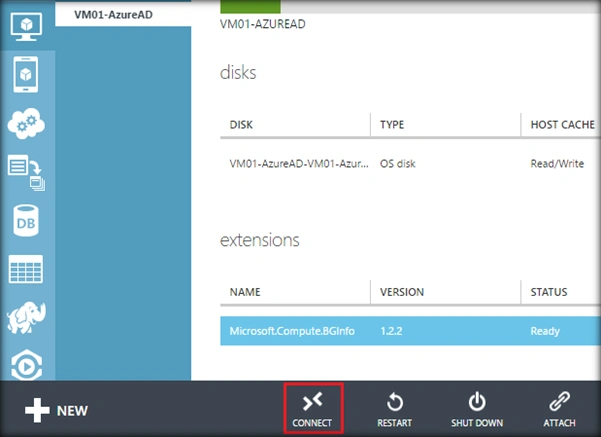The width and height of the screenshot is (601, 437).
Task: Select VM01-AzureAD in the list
Action: (x=123, y=15)
